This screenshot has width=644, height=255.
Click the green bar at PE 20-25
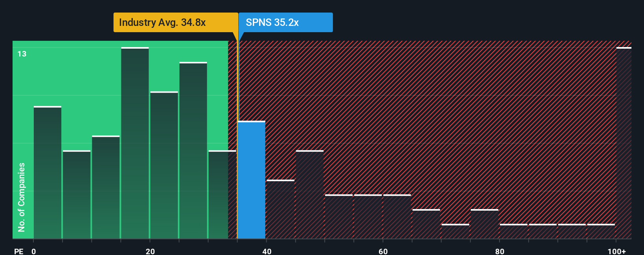(x=164, y=165)
